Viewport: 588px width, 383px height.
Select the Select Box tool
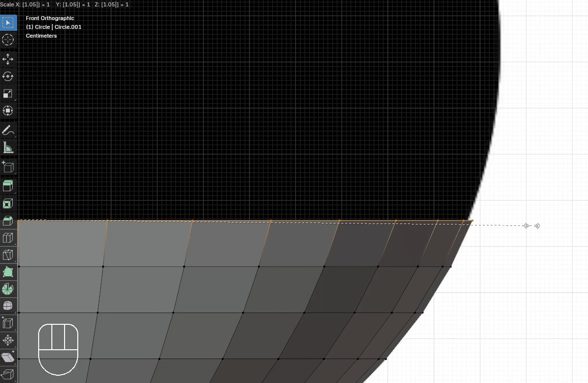point(8,23)
